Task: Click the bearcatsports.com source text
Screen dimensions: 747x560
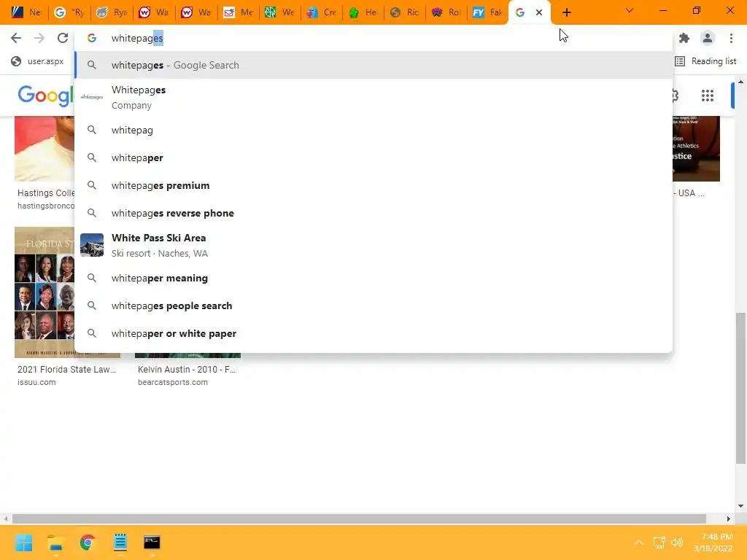Action: tap(172, 382)
